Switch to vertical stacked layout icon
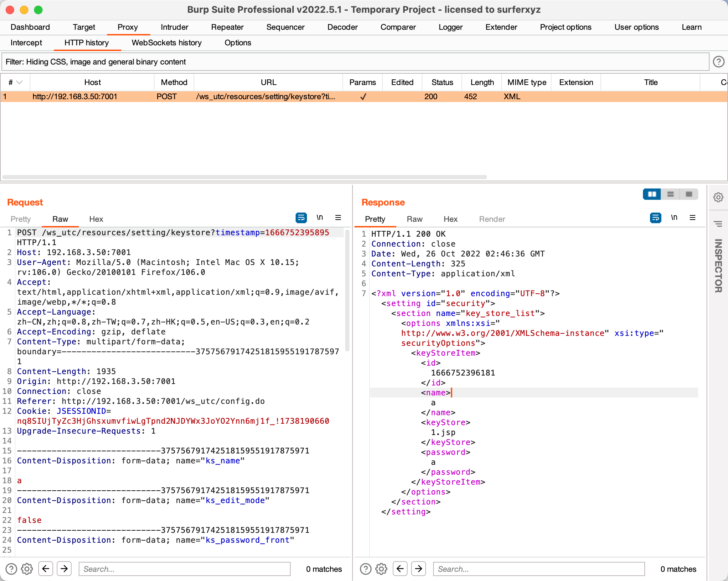 point(670,194)
